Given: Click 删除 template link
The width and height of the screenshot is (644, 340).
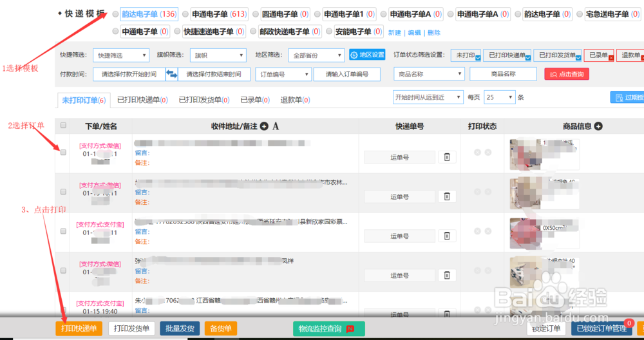Looking at the screenshot, I should (x=434, y=32).
